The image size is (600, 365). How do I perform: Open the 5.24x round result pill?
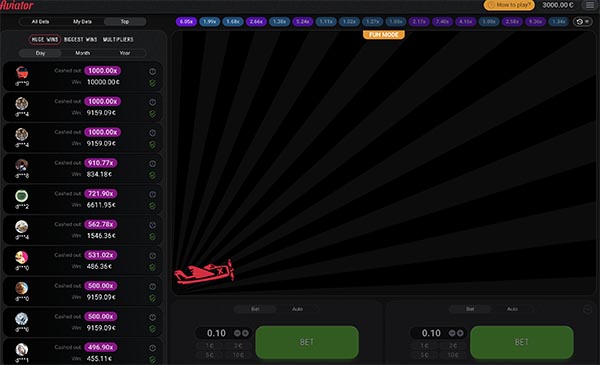(303, 22)
